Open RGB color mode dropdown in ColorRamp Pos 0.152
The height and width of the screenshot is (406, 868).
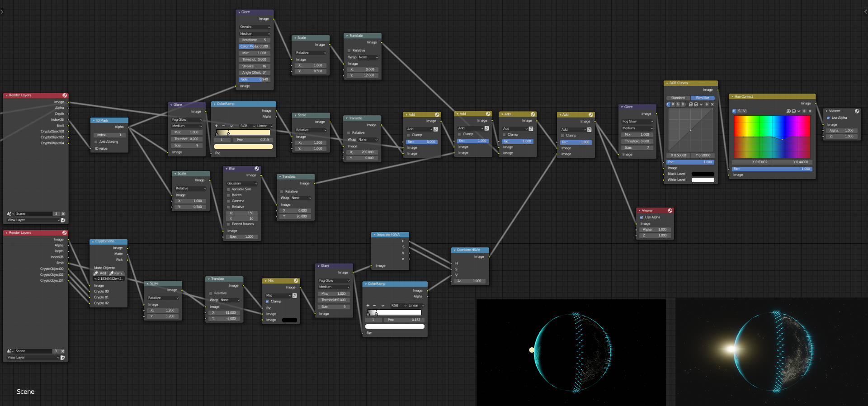click(x=398, y=306)
